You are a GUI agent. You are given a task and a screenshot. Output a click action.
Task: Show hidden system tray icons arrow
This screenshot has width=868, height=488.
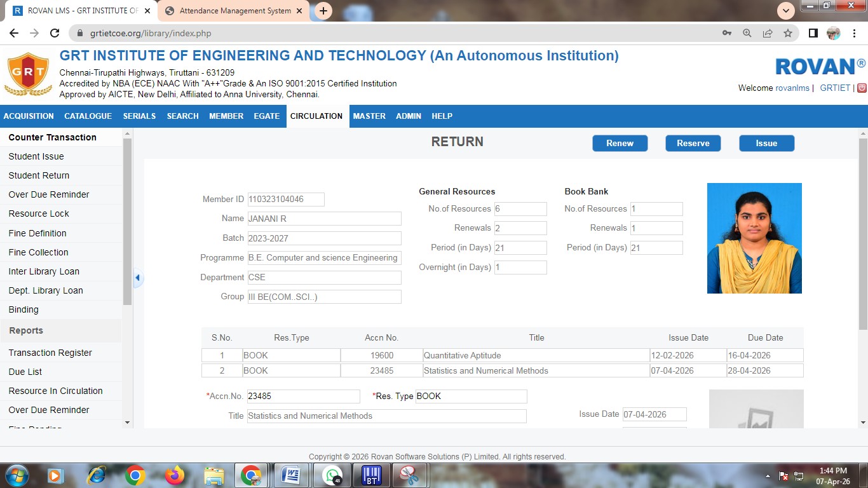point(768,476)
